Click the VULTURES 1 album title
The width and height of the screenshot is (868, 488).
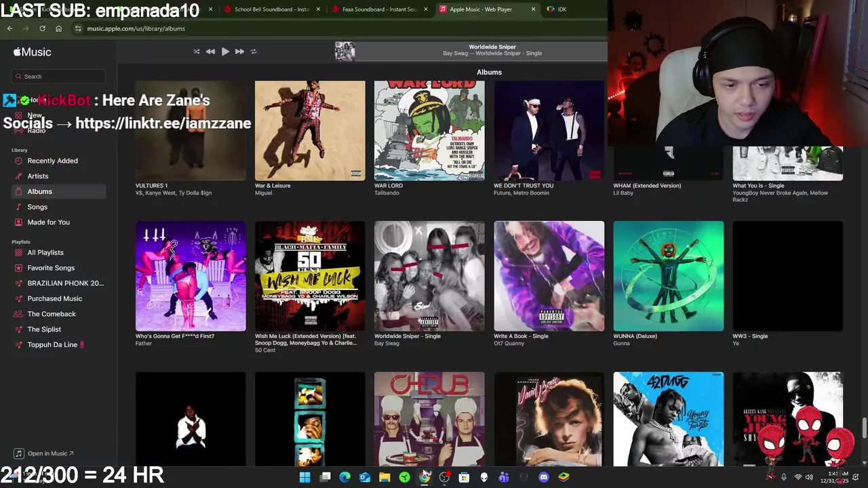click(152, 186)
